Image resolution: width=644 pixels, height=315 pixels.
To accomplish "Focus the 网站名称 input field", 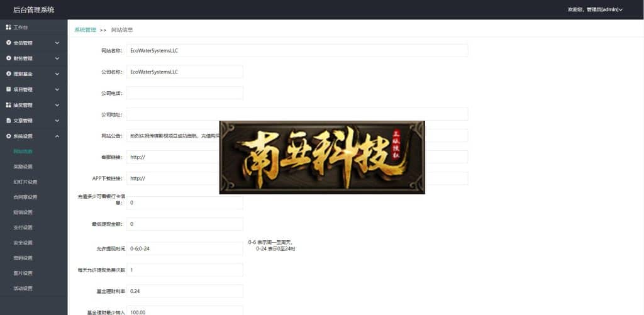I will pyautogui.click(x=297, y=50).
